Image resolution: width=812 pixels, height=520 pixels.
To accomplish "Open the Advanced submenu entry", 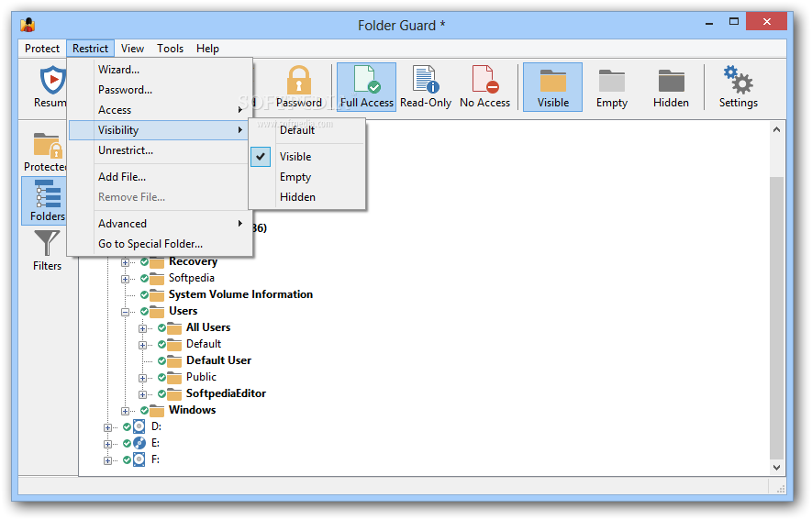I will coord(123,224).
